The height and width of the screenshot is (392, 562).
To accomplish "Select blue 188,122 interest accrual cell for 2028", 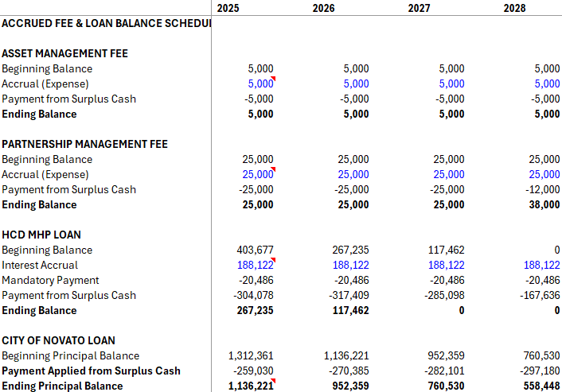I will pos(541,265).
